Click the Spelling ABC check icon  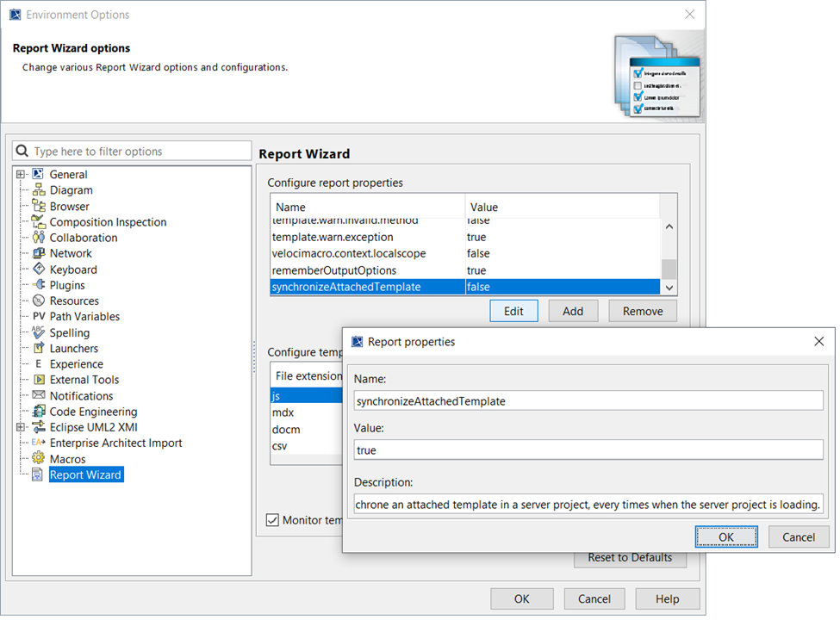(38, 332)
